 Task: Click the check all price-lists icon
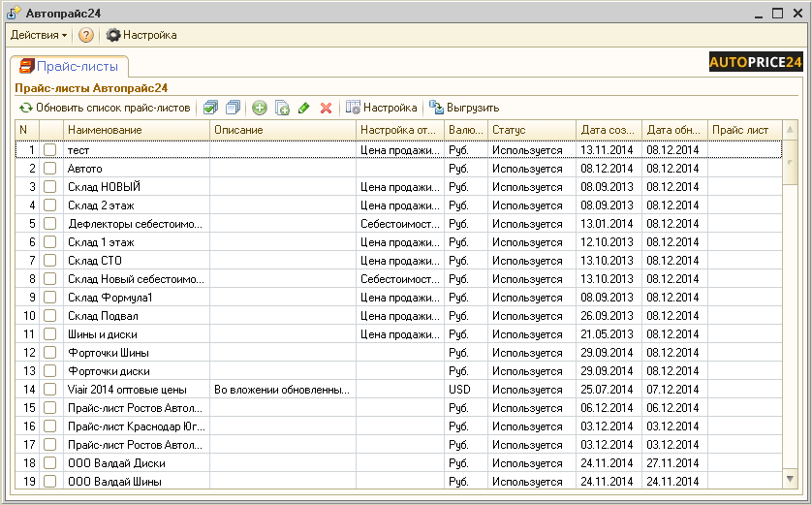[211, 108]
